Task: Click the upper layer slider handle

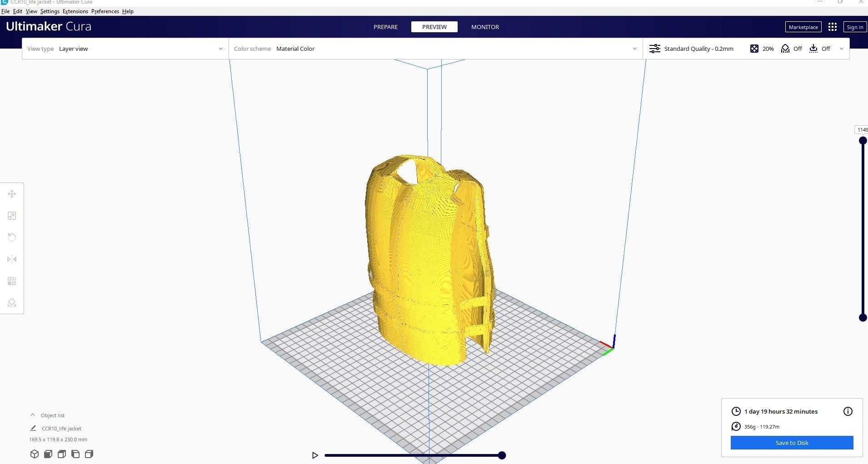Action: pos(863,141)
